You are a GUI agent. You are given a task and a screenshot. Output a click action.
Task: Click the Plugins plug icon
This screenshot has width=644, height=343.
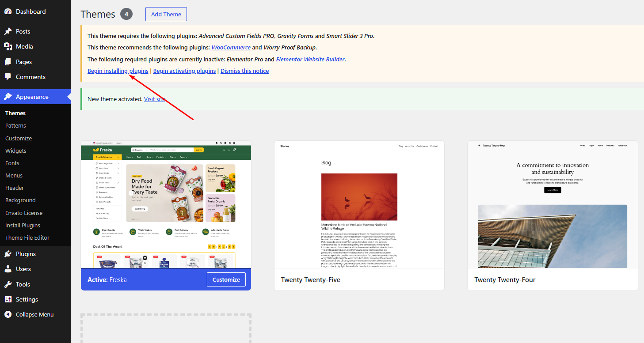coord(8,254)
